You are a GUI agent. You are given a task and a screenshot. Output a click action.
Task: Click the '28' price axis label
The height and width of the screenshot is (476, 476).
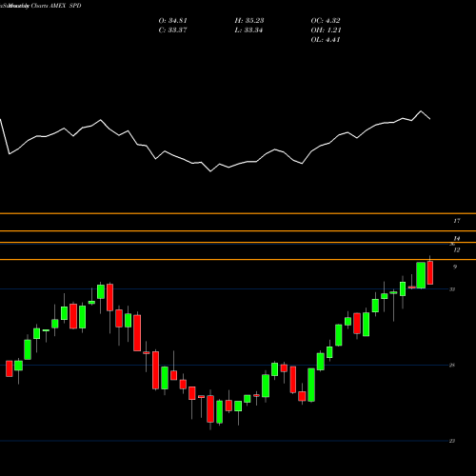coord(452,366)
